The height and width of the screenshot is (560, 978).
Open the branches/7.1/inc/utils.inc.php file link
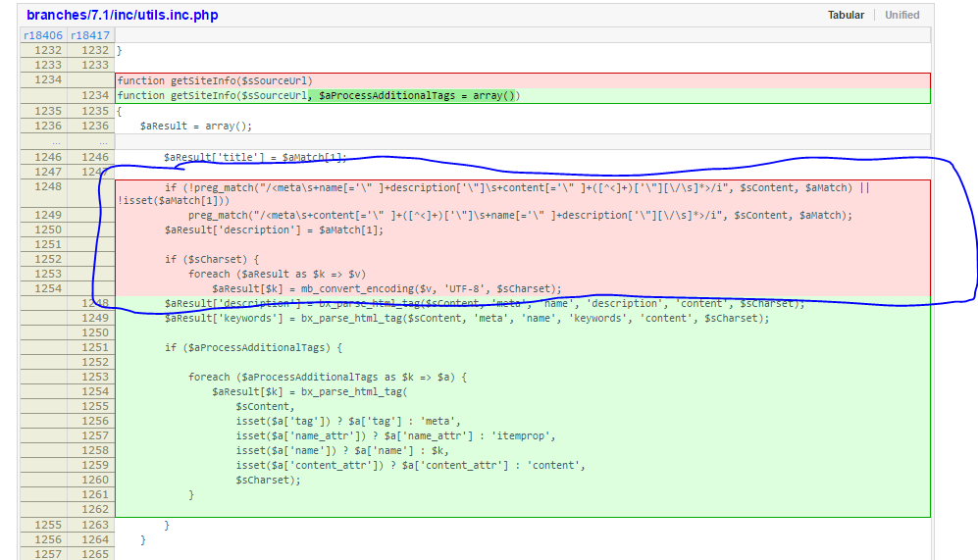(123, 16)
